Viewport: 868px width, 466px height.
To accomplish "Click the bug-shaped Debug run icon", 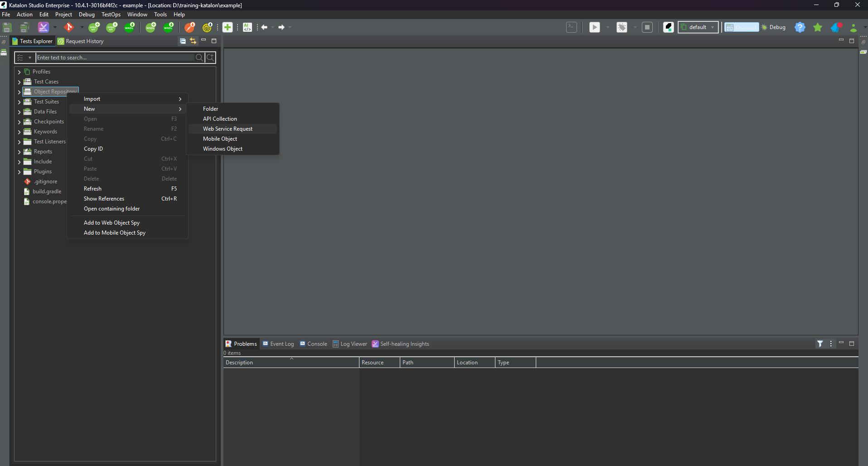I will [x=621, y=27].
